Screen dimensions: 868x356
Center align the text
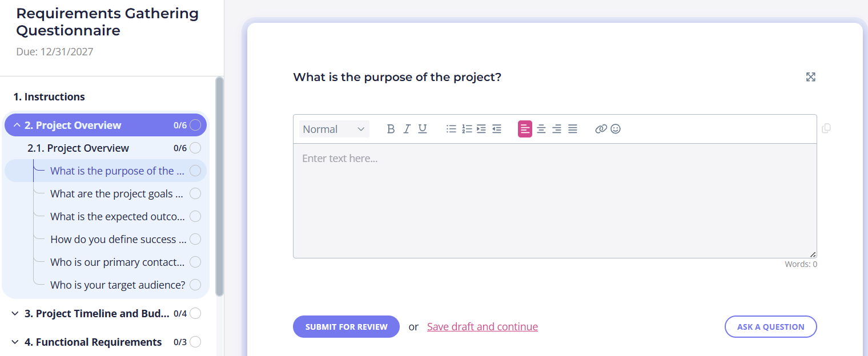point(541,129)
